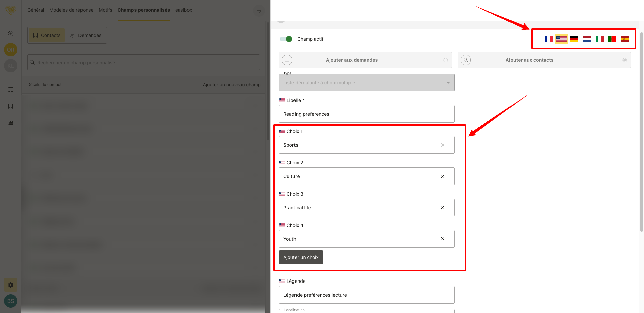The height and width of the screenshot is (313, 644).
Task: Click the Ajouter un choix button
Action: (x=301, y=257)
